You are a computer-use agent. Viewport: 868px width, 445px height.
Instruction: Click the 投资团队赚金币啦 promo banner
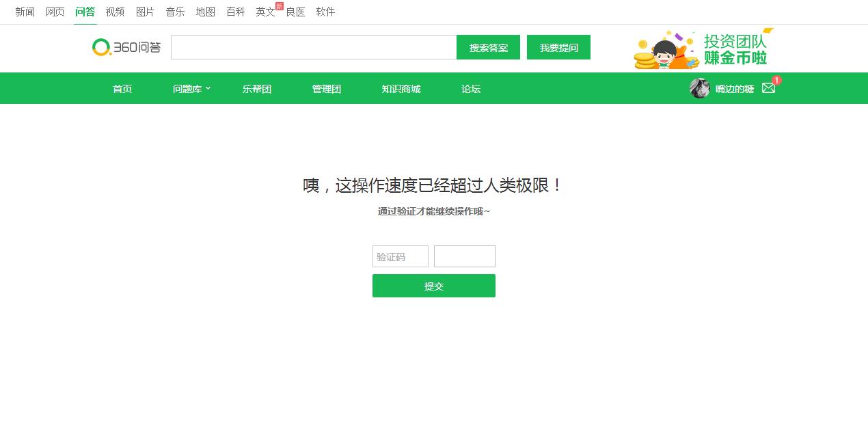click(704, 48)
